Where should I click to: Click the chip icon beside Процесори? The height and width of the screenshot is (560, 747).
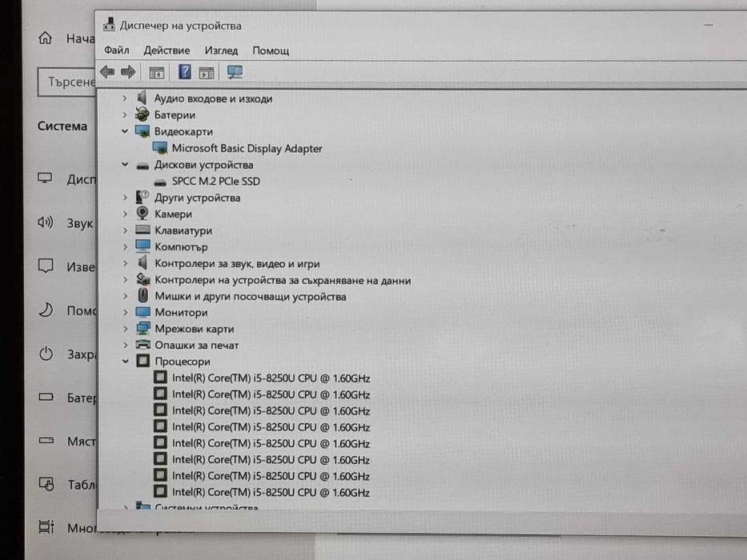(x=143, y=361)
